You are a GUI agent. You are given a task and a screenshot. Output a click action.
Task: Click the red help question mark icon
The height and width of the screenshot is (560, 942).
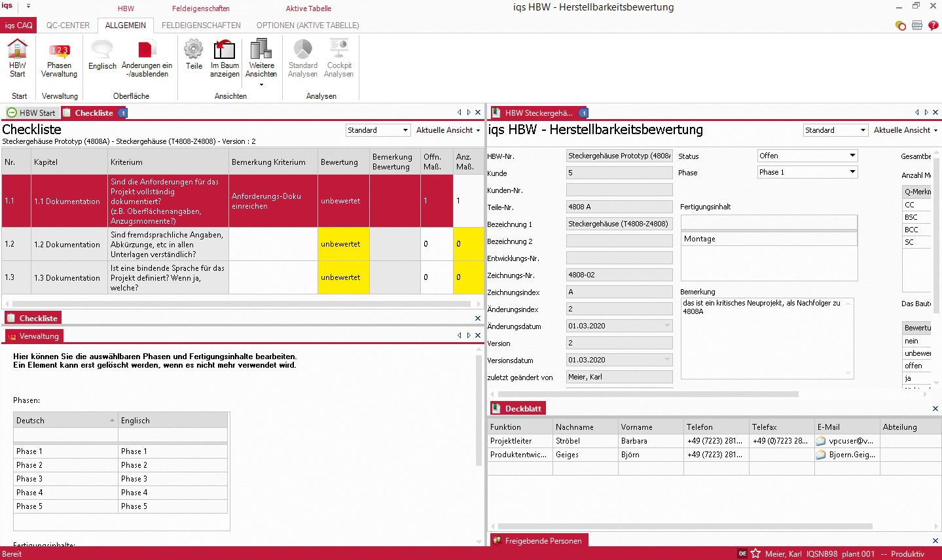coord(932,25)
